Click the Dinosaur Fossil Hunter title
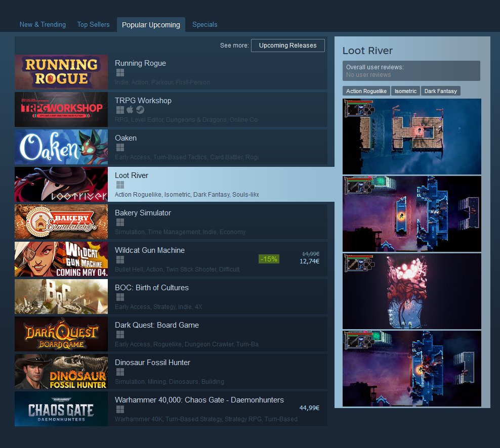Viewport: 500px width, 448px height. pos(152,363)
